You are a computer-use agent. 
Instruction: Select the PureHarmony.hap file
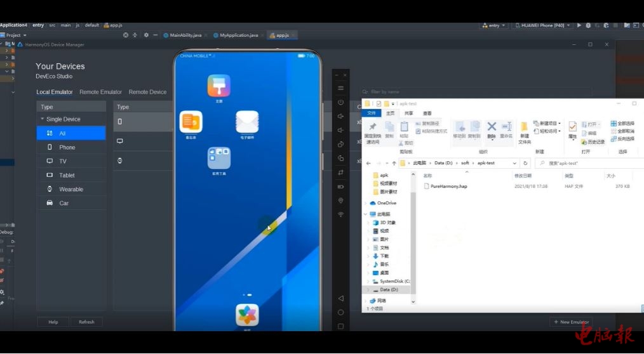[x=448, y=187]
